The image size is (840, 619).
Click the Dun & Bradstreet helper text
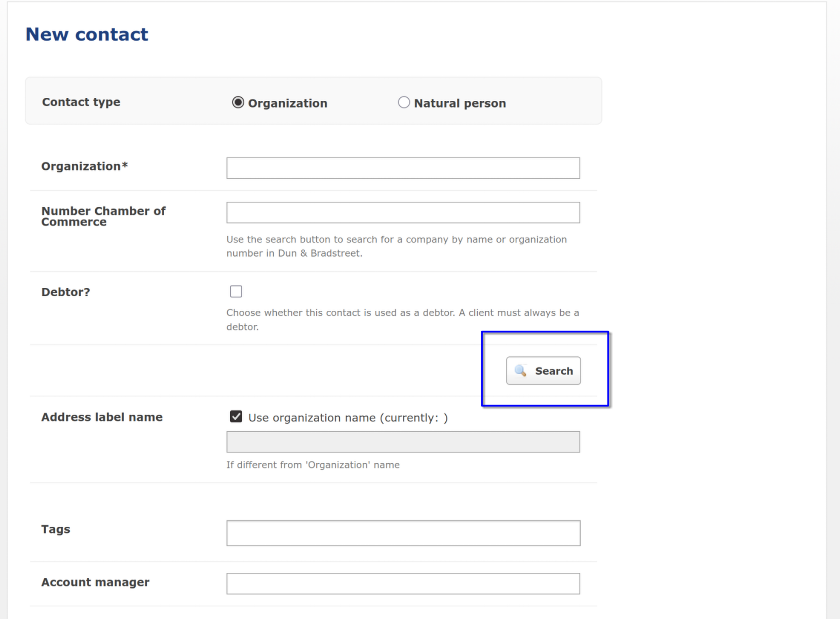(x=397, y=246)
